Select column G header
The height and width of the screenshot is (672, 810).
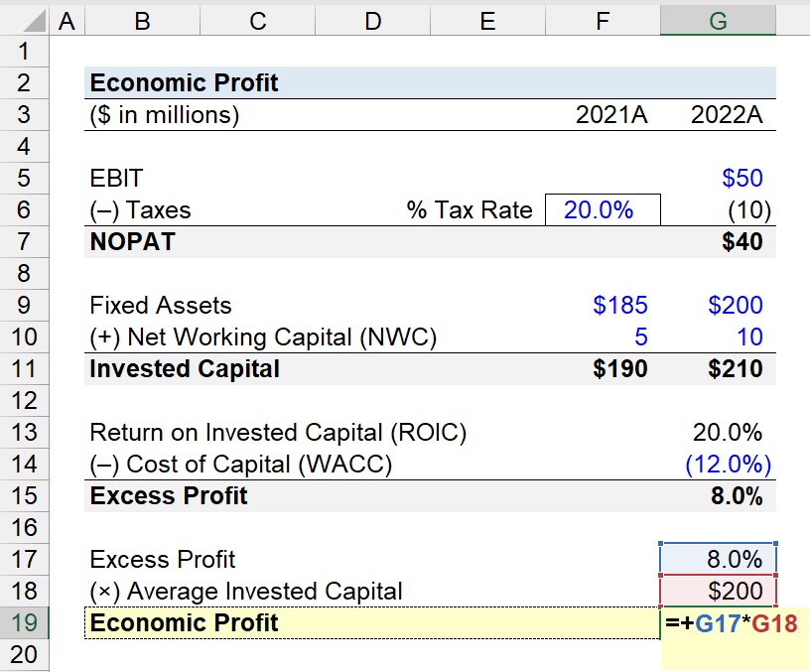[x=718, y=21]
